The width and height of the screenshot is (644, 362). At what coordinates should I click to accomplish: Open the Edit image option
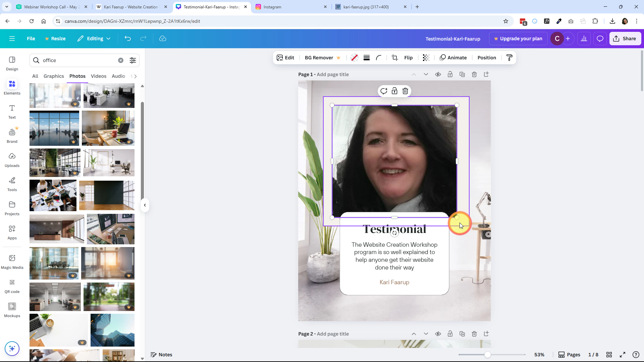tap(285, 58)
